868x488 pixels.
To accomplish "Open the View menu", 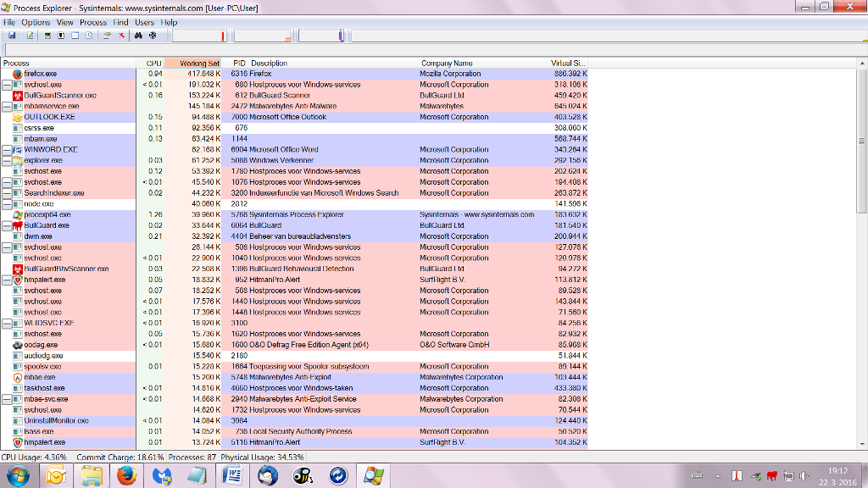I will pyautogui.click(x=64, y=22).
